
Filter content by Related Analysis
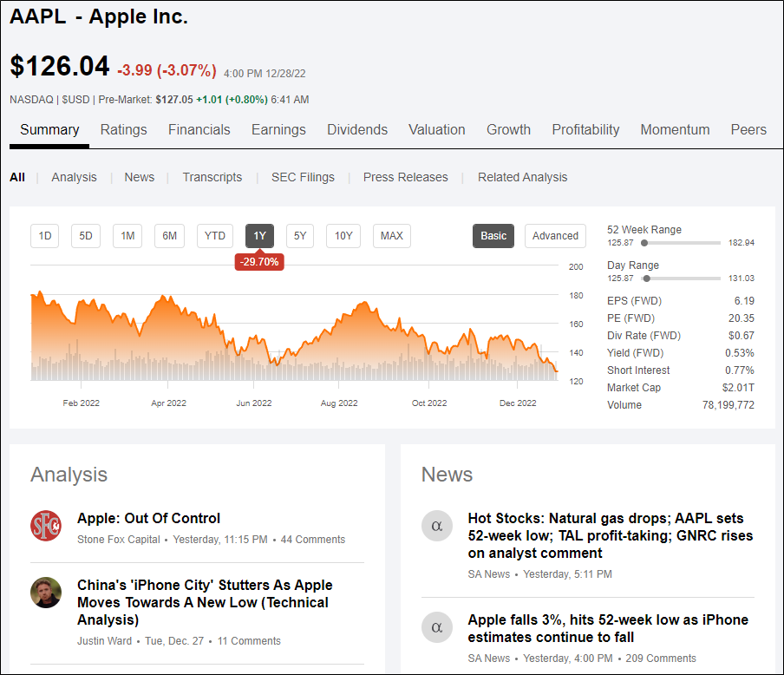pos(522,177)
